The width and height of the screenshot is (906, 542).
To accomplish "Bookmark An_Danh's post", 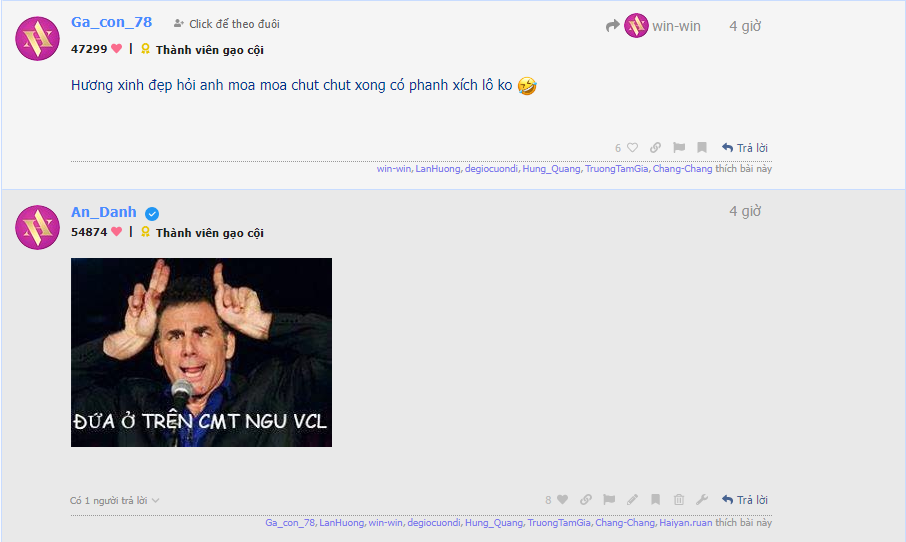I will tap(656, 500).
